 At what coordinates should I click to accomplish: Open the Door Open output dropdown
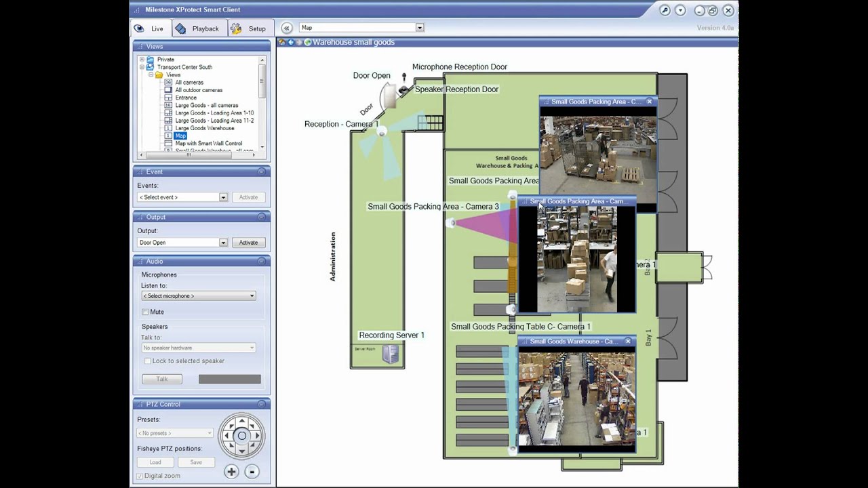click(x=222, y=243)
